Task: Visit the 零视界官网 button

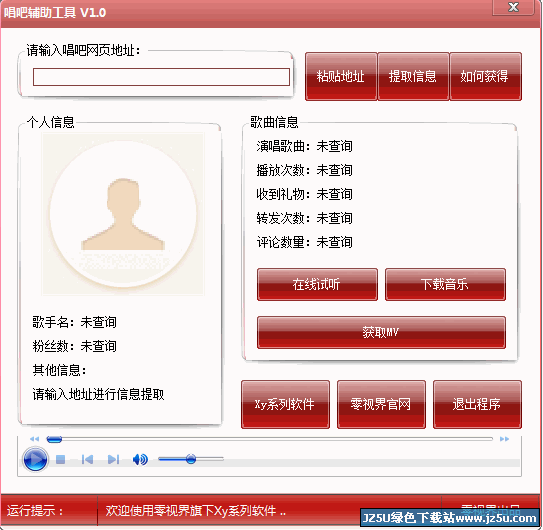Action: pos(381,405)
